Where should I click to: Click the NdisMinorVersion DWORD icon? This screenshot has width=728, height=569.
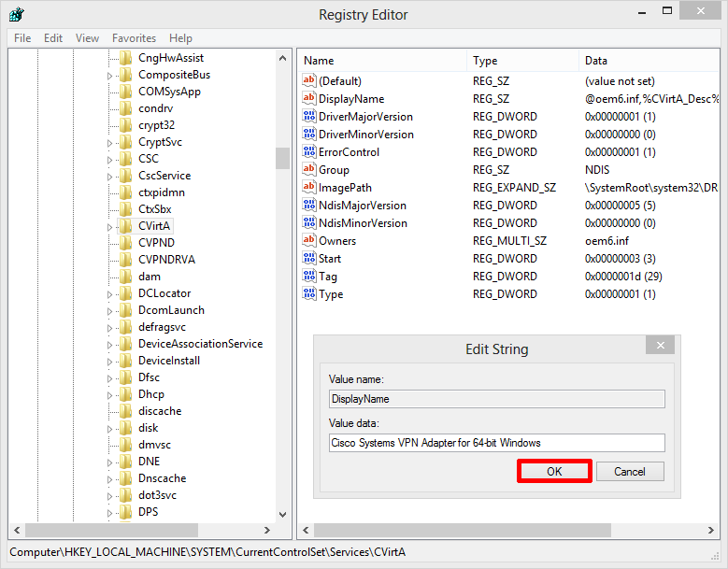tap(308, 222)
